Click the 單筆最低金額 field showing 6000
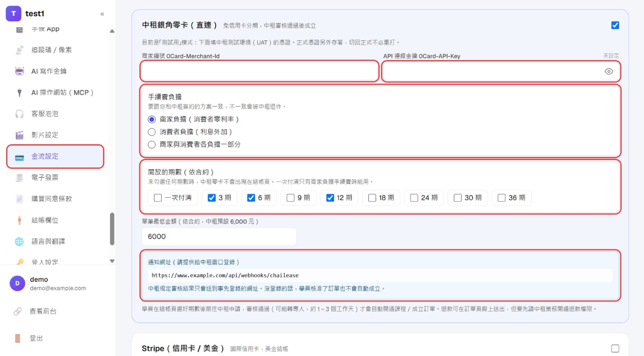The image size is (644, 356). click(219, 237)
